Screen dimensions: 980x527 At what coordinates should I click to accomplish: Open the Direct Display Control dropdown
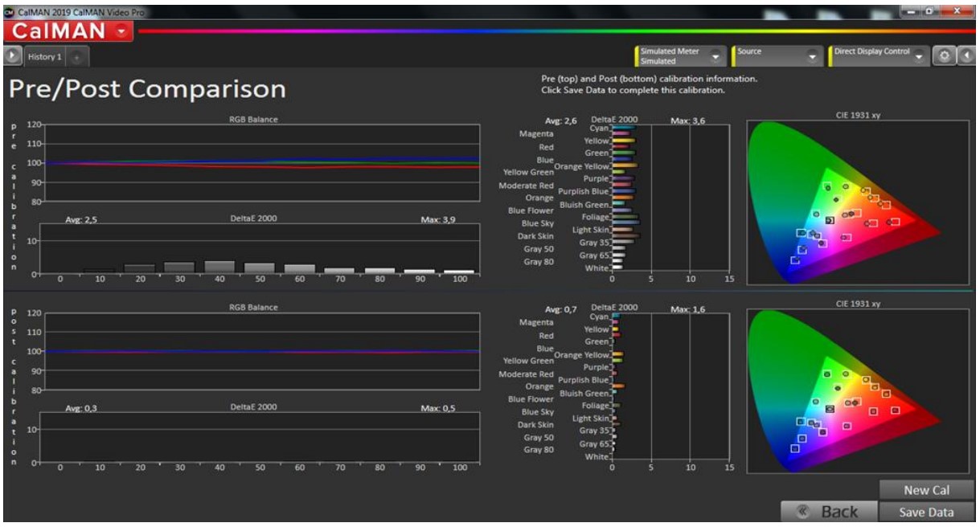point(919,57)
